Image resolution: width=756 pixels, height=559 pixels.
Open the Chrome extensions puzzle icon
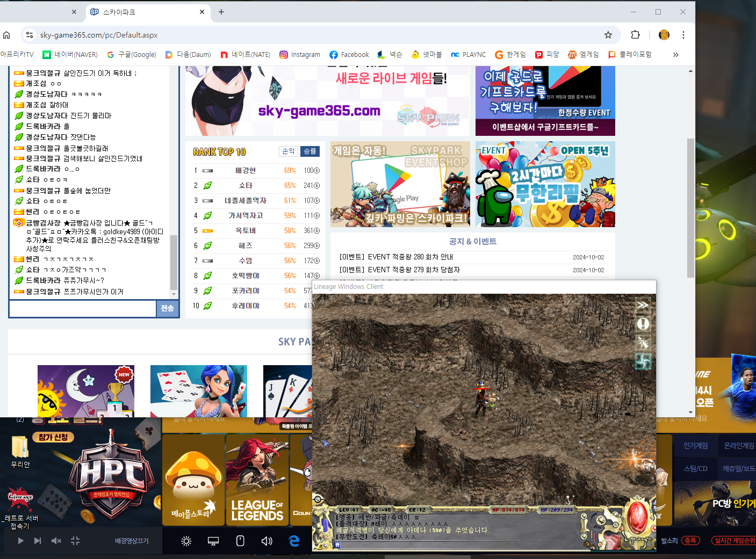(x=635, y=35)
